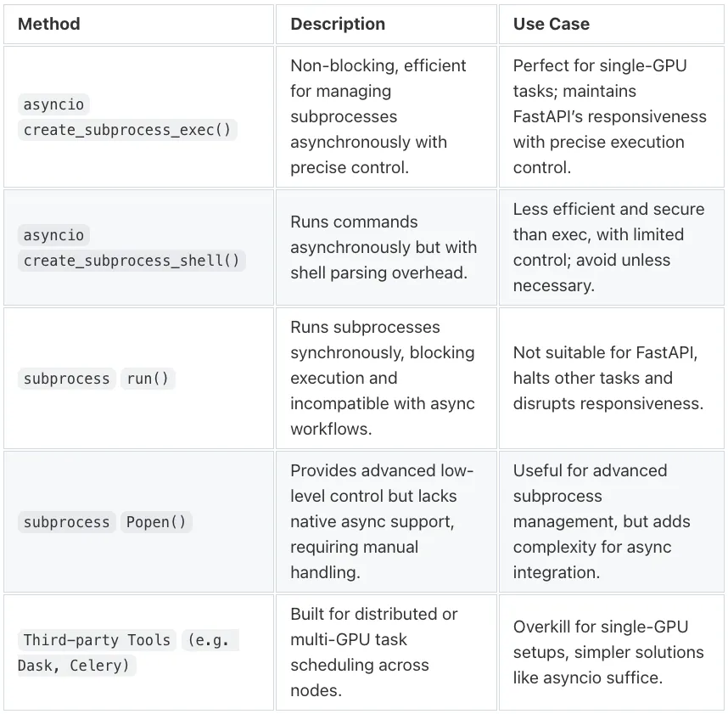Viewport: 728px width, 714px height.
Task: Click subprocess tag beside Popen()
Action: coord(66,521)
